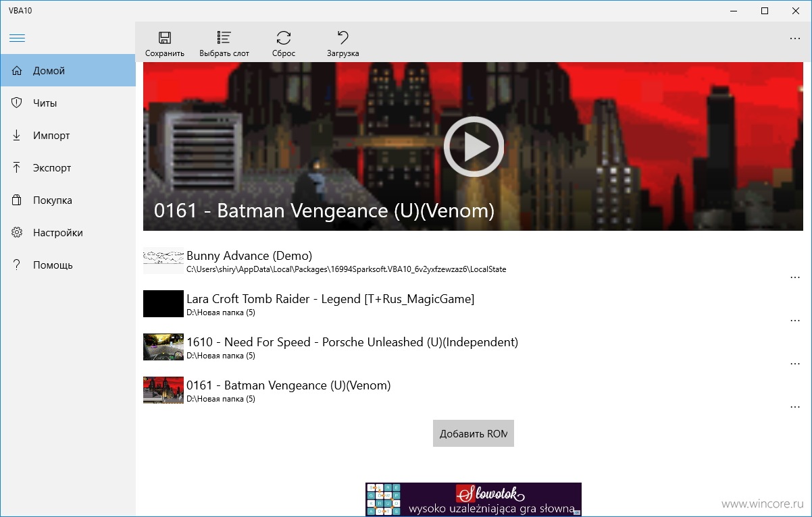Select 1610 Need For Speed ROM title
This screenshot has height=517, width=812.
[352, 342]
